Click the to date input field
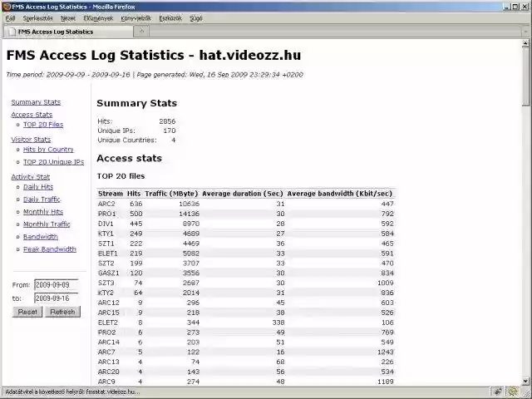The image size is (532, 399). coord(57,298)
